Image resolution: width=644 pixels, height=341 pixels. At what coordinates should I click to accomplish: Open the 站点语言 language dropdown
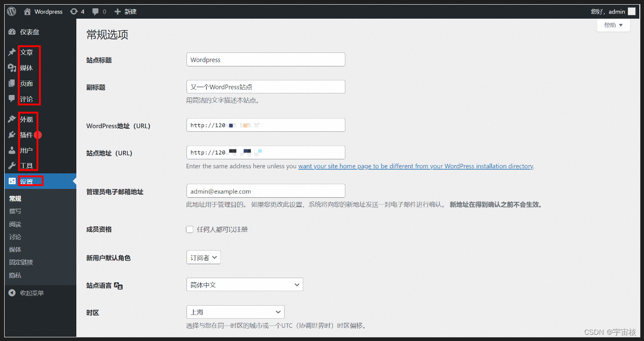click(244, 284)
